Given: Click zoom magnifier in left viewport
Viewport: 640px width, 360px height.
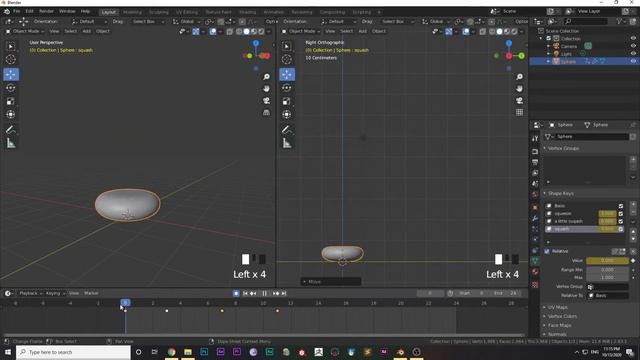Looking at the screenshot, I should pyautogui.click(x=267, y=77).
